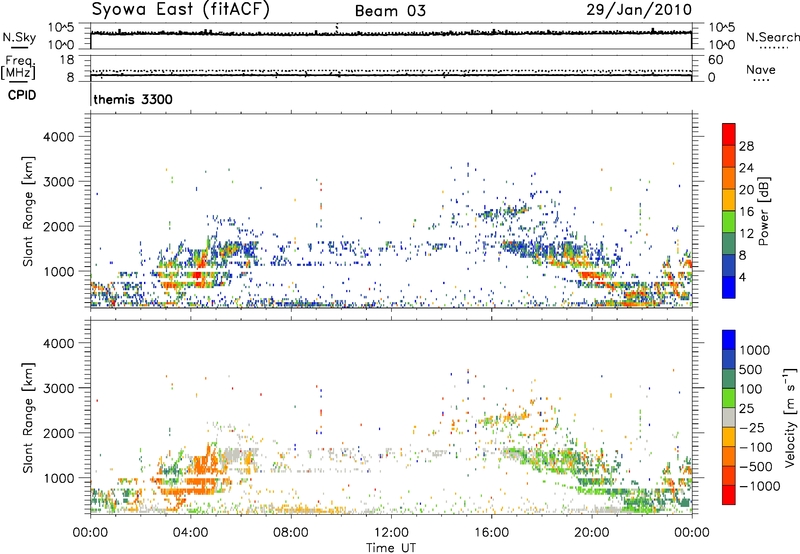Click the "18" frequency axis label

click(66, 60)
